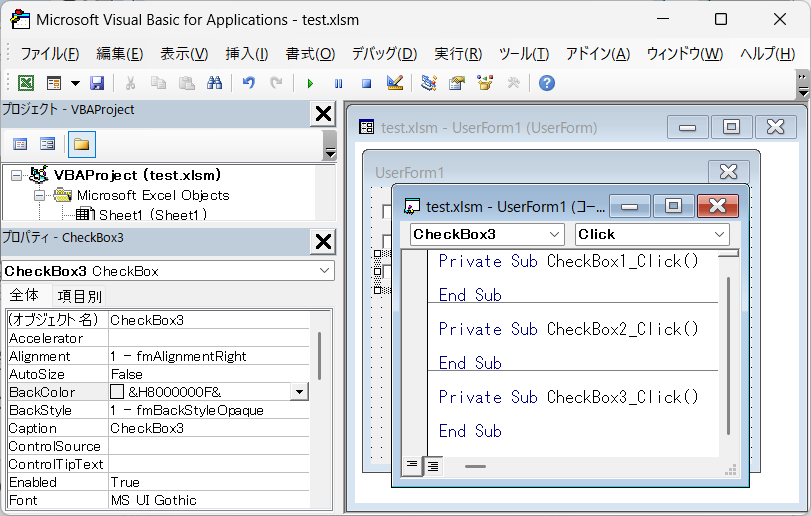Open the CheckBox3 object dropdown in code window
811x516 pixels.
tap(487, 234)
